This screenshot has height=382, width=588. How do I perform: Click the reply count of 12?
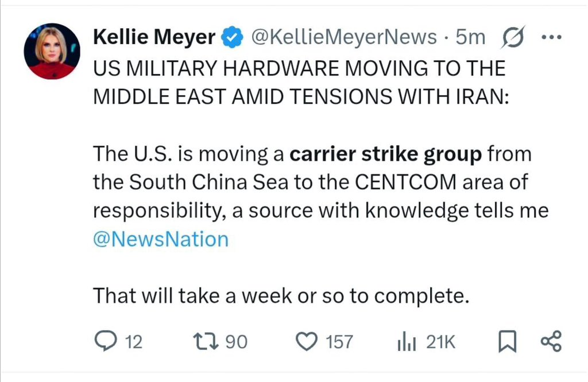coord(133,342)
